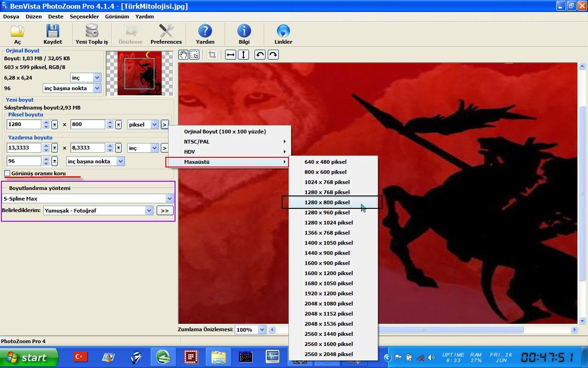
Task: Rotate the image clockwise
Action: [273, 55]
